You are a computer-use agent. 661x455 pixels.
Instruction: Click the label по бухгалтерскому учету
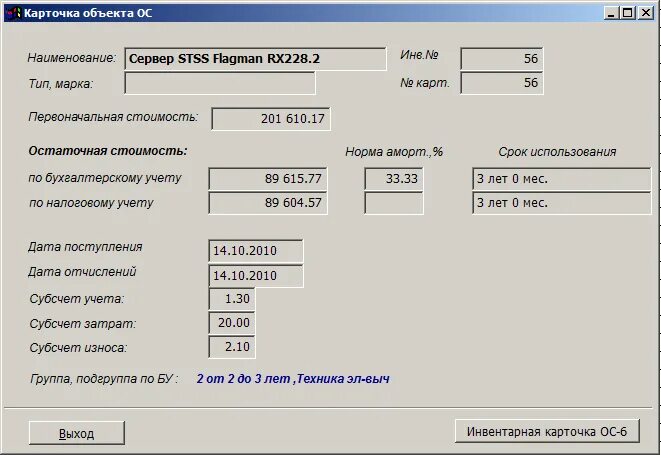click(105, 178)
